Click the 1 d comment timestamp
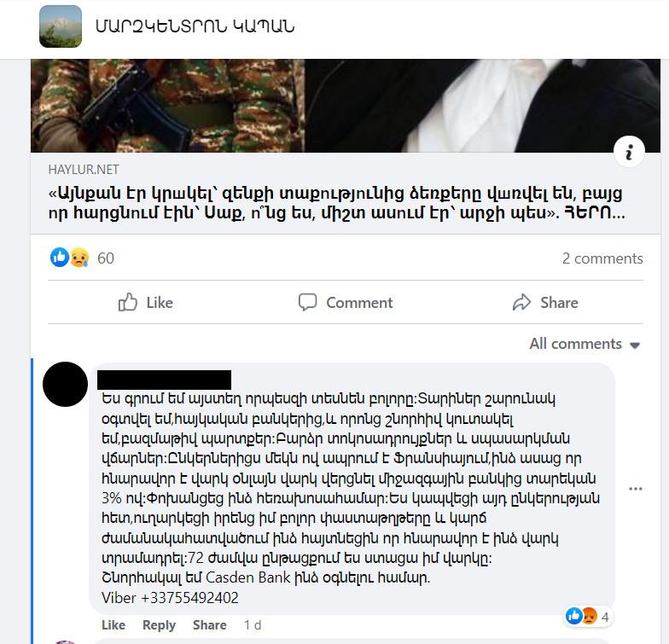The width and height of the screenshot is (669, 644). pos(253,624)
